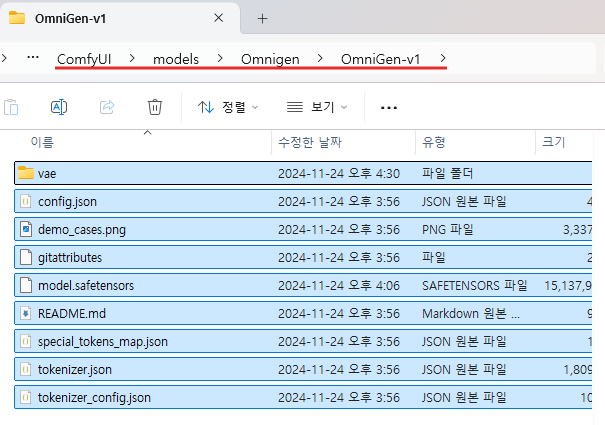
Task: Select the vae folder row
Action: pyautogui.click(x=303, y=173)
